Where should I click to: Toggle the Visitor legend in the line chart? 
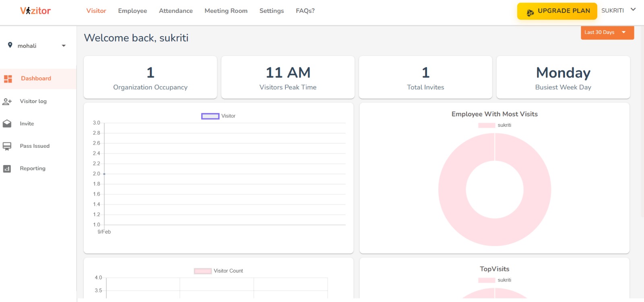[x=218, y=116]
